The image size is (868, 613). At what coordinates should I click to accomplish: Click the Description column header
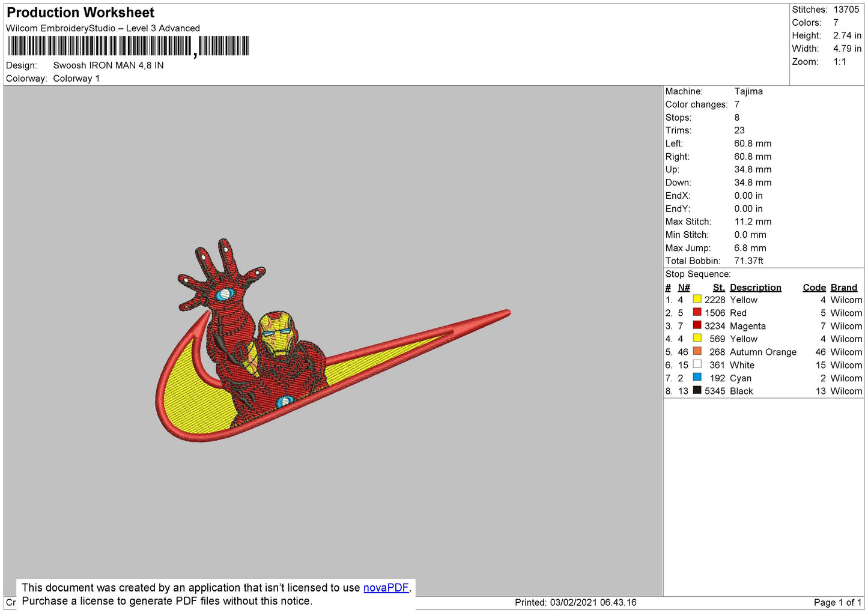[755, 288]
